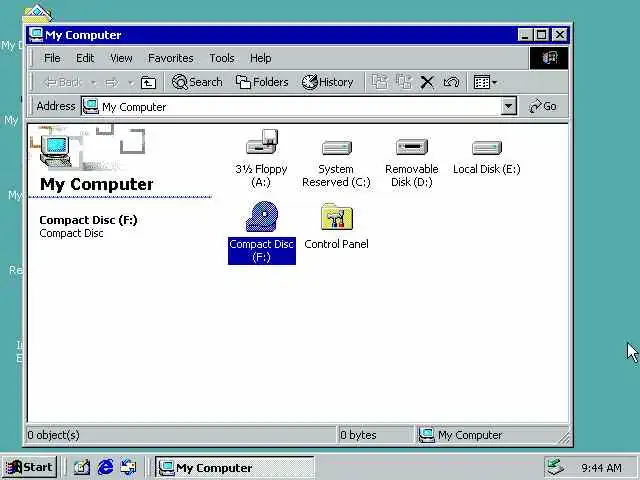Open the History toolbar button

point(327,82)
